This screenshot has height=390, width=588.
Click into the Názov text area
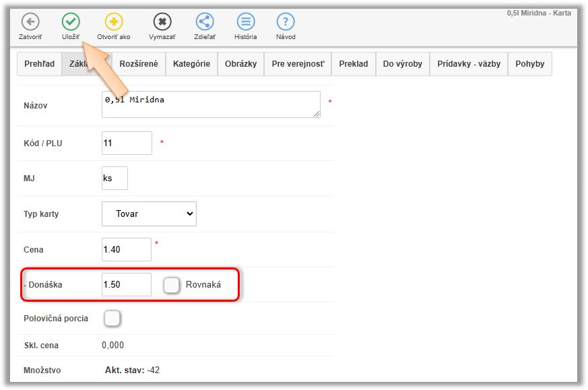click(x=211, y=104)
